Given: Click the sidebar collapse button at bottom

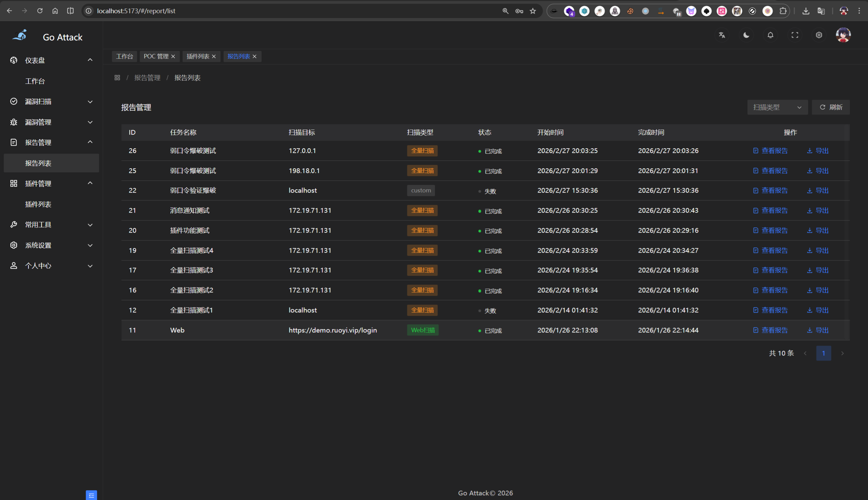Looking at the screenshot, I should pyautogui.click(x=91, y=495).
